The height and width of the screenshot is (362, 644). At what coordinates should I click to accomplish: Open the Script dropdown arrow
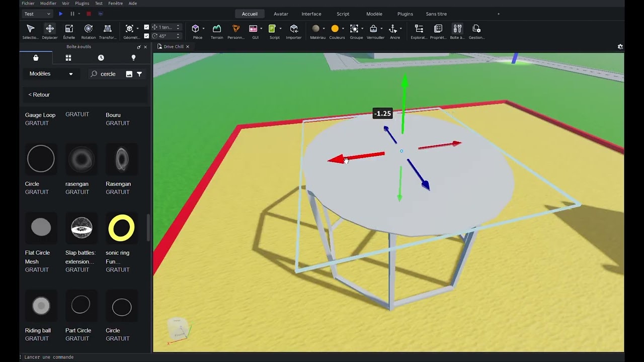[x=281, y=29]
